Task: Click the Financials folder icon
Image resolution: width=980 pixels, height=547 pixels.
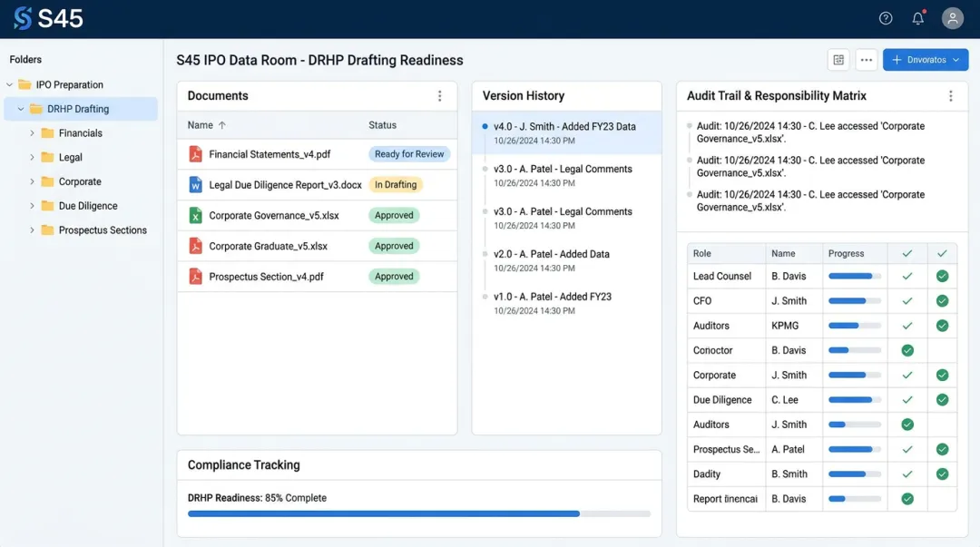Action: pos(47,133)
